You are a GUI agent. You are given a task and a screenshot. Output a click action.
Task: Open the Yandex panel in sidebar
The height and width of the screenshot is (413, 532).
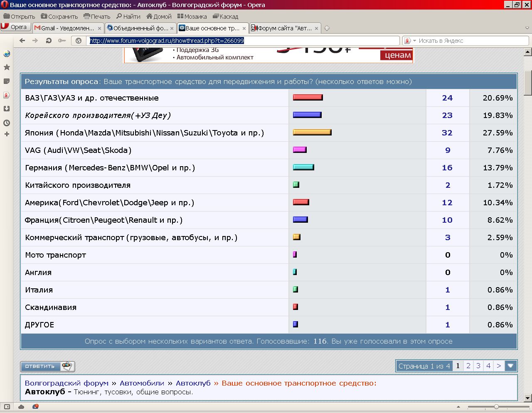[7, 95]
